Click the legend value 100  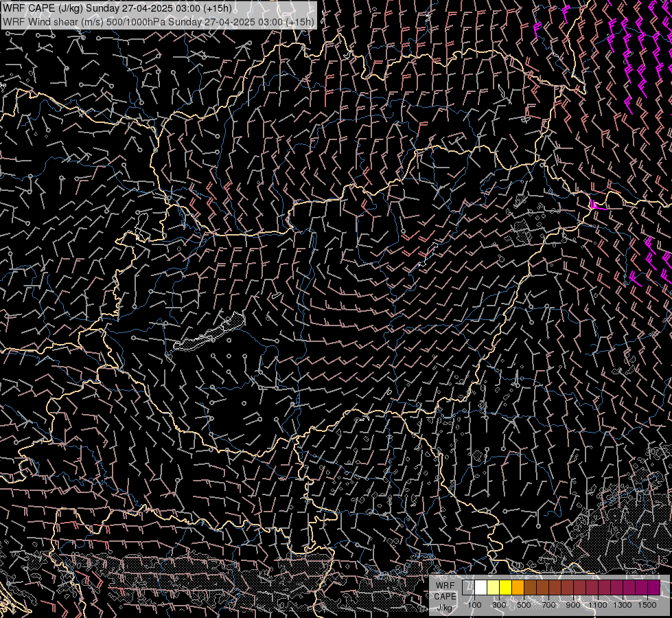tap(474, 605)
